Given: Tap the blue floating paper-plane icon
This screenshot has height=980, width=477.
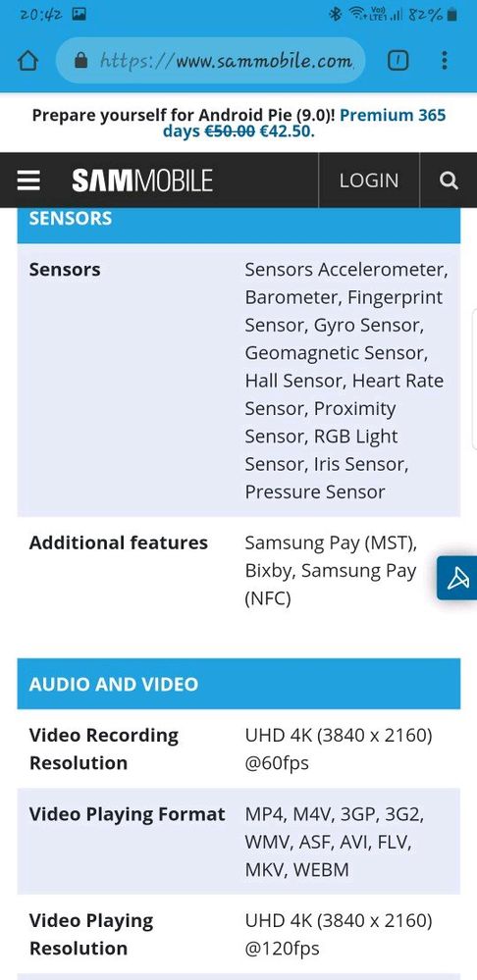Looking at the screenshot, I should 457,578.
